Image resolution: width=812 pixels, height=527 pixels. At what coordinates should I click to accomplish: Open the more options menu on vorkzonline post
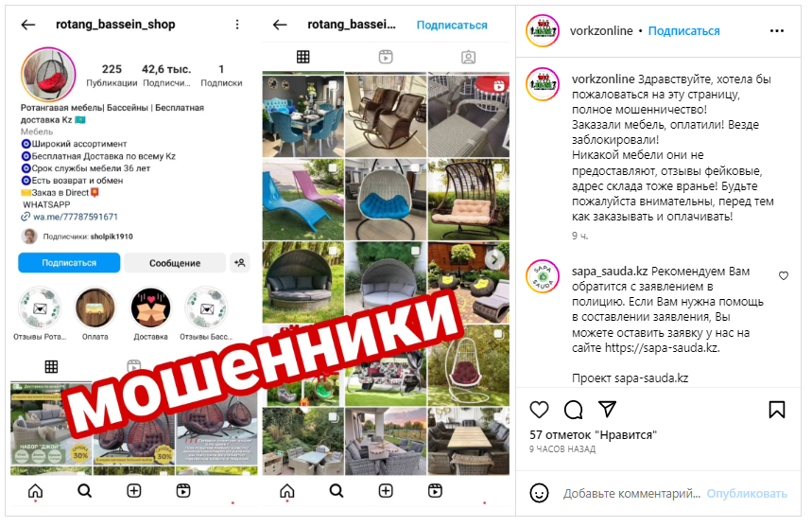pos(777,31)
